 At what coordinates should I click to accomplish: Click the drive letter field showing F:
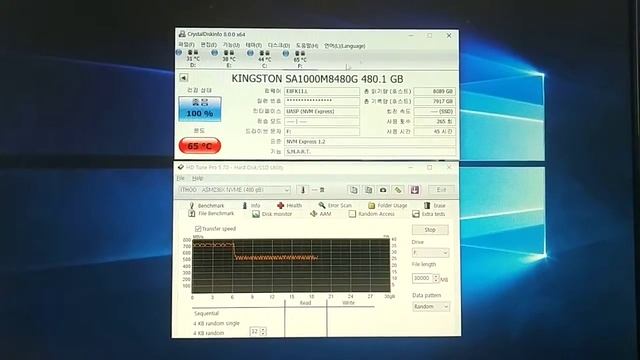[322, 131]
